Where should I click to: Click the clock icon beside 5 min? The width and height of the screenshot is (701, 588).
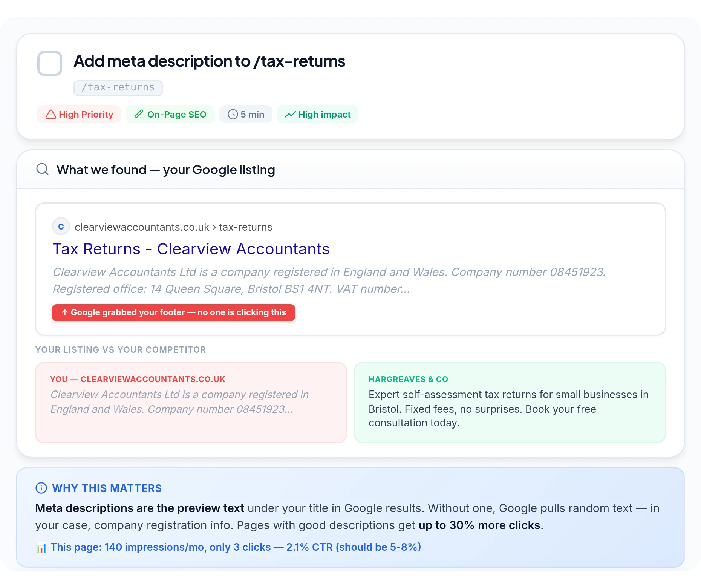click(233, 114)
